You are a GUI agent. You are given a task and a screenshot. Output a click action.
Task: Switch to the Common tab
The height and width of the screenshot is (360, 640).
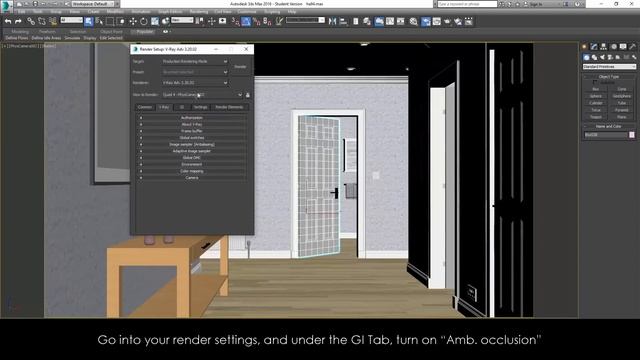[x=144, y=107]
